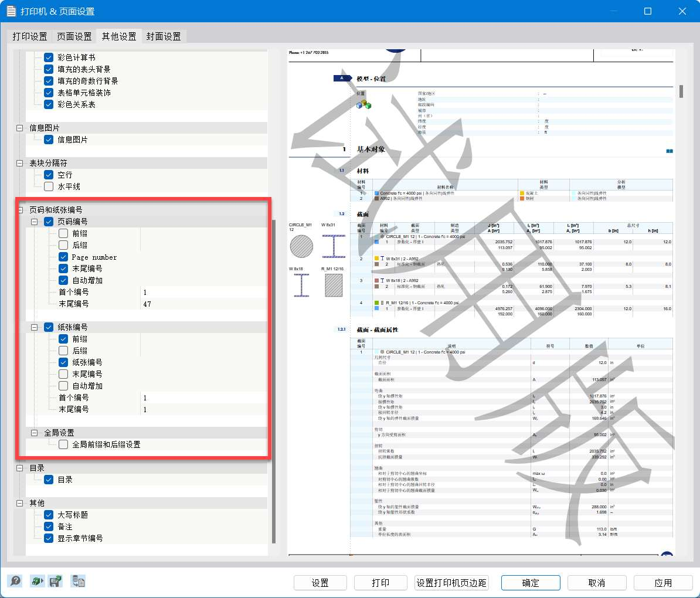Switch to the 页面设置 tab
700x598 pixels.
click(x=74, y=36)
